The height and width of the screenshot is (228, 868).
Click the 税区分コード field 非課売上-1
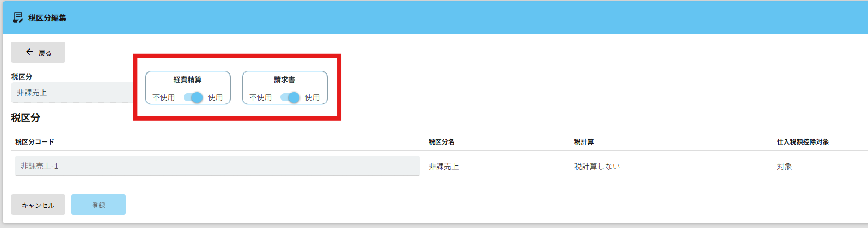tap(217, 166)
